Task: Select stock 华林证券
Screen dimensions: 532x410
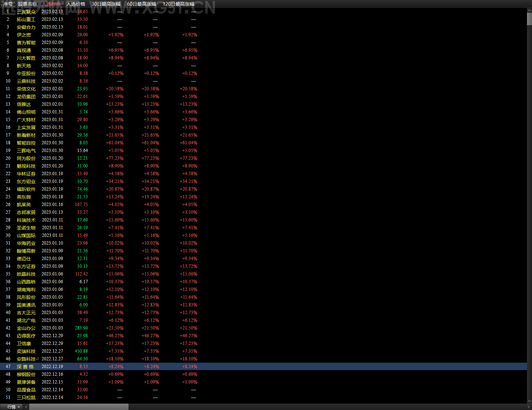Action: [x=26, y=174]
